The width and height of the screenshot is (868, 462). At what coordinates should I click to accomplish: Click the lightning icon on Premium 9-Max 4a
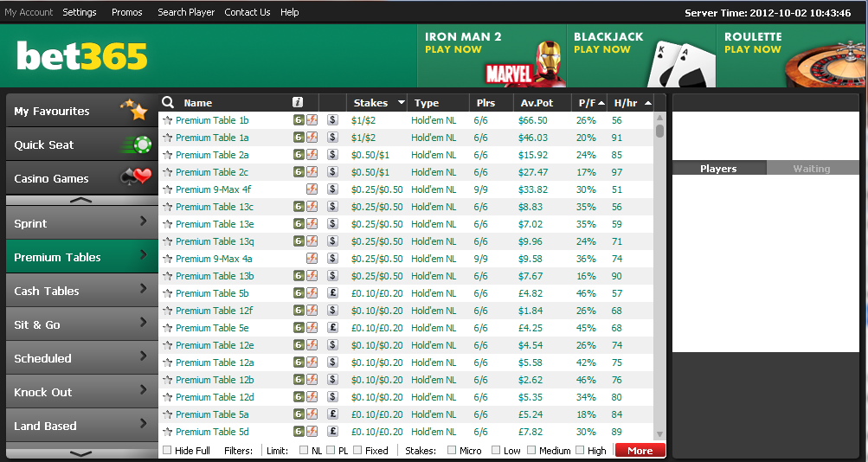coord(312,259)
